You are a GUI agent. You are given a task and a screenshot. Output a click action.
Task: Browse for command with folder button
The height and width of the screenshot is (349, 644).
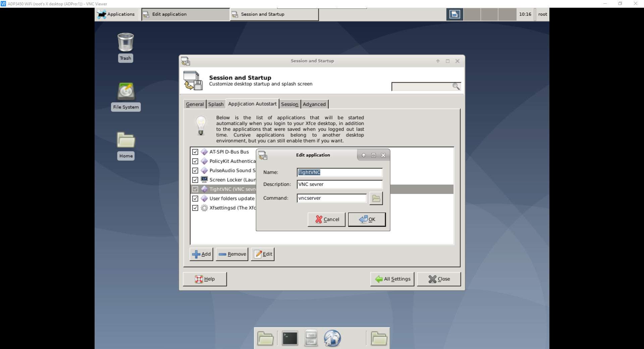pyautogui.click(x=376, y=198)
